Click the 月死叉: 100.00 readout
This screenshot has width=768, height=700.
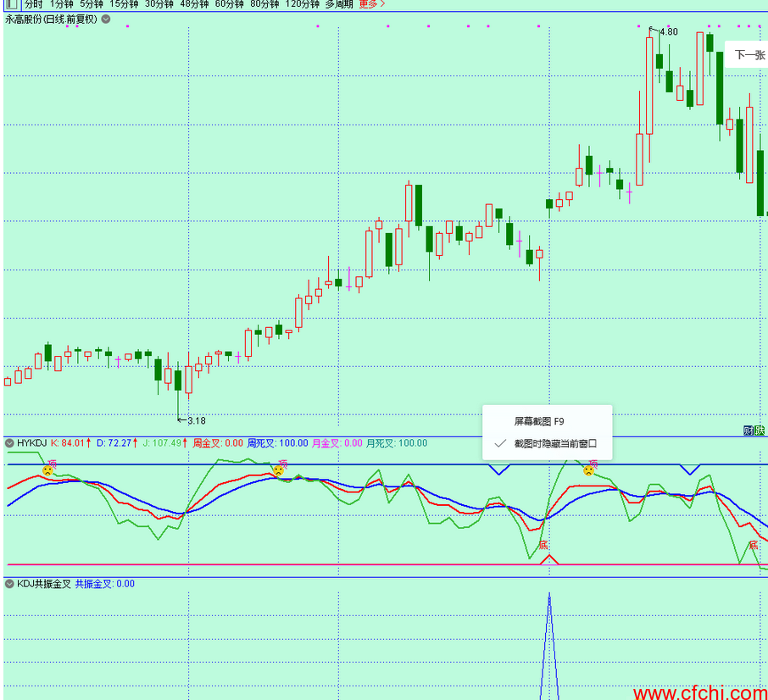[x=397, y=443]
